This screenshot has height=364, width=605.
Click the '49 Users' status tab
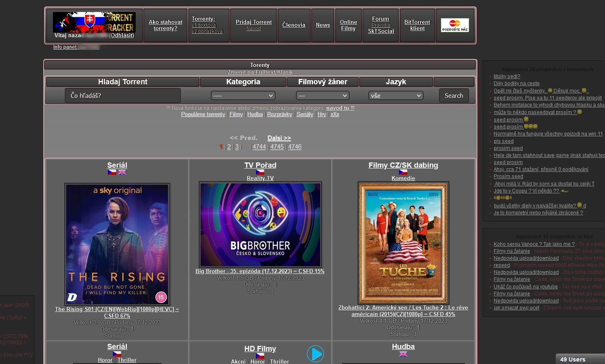pos(580,359)
